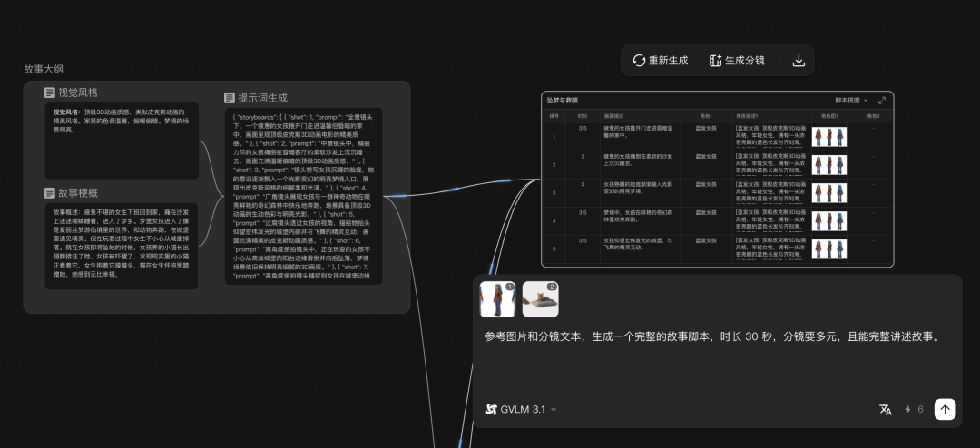Click the 视觉风格 node document icon
The height and width of the screenshot is (448, 980).
coord(50,93)
